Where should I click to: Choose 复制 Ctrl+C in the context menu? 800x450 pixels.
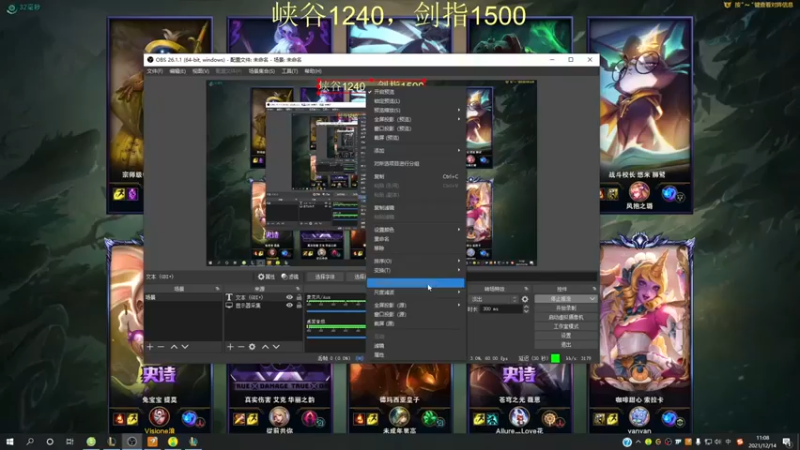(415, 177)
